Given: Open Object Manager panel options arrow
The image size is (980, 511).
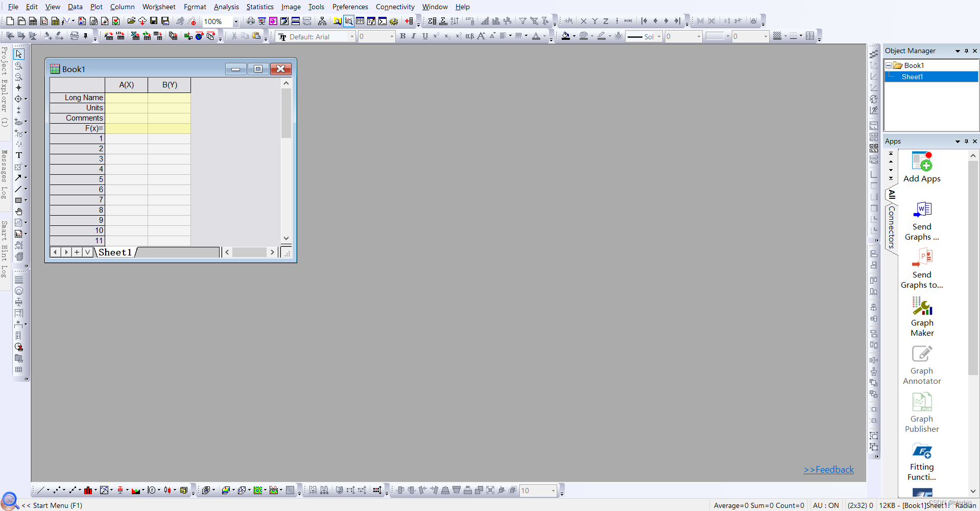Looking at the screenshot, I should pyautogui.click(x=958, y=51).
